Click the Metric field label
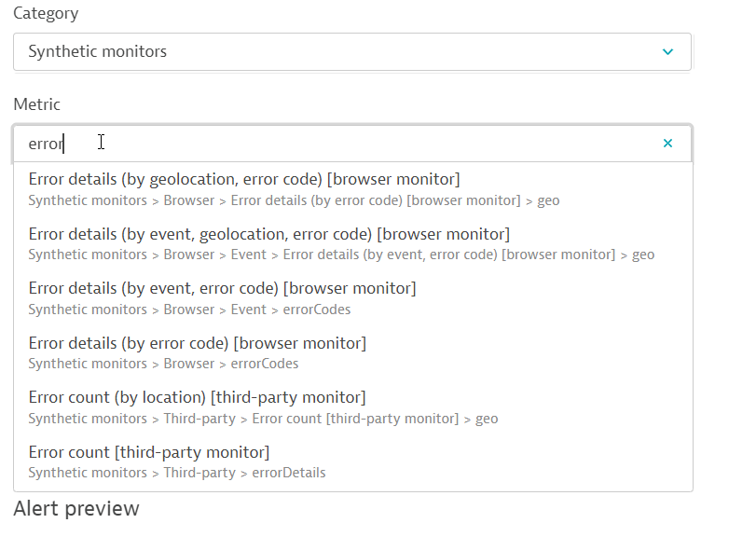This screenshot has width=756, height=537. (x=36, y=104)
